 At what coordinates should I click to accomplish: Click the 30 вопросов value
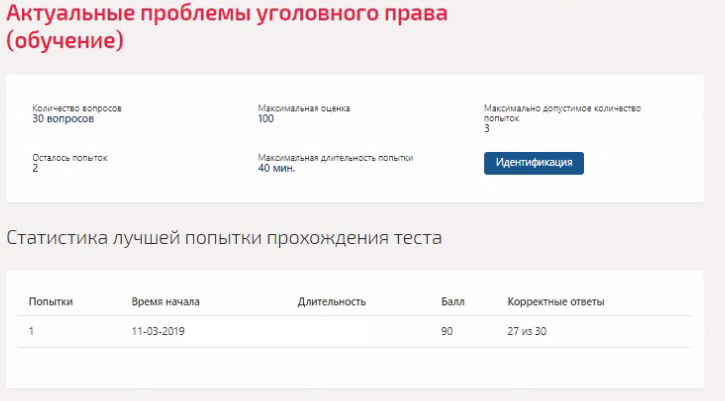point(63,119)
